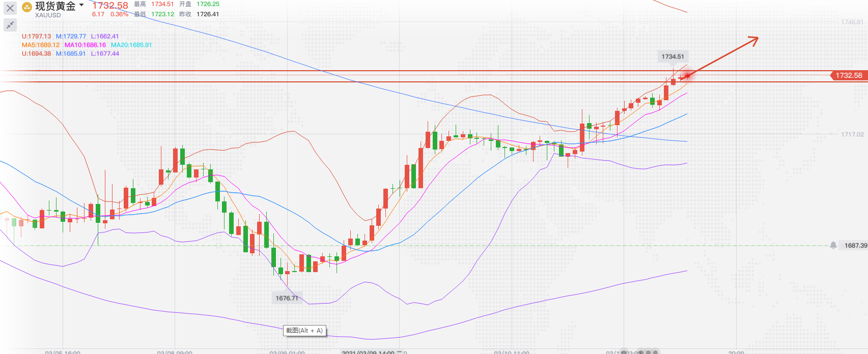868x354 pixels.
Task: Click the pulsing red current-price dot
Action: point(687,76)
